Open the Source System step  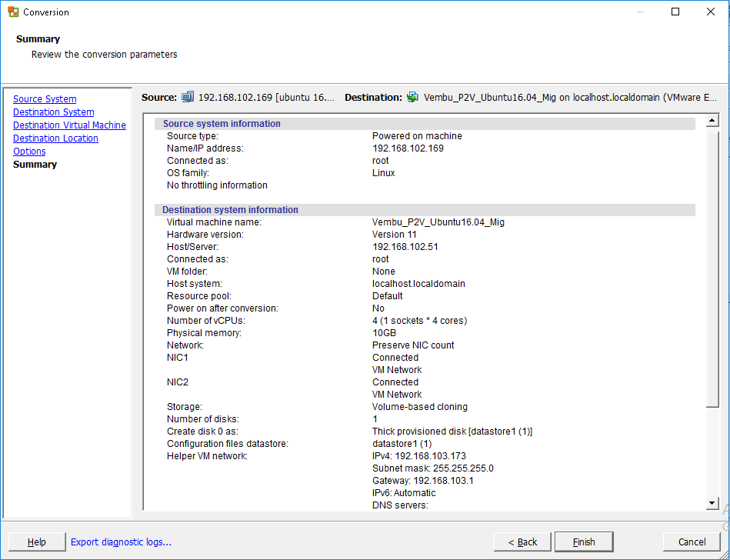tap(45, 99)
